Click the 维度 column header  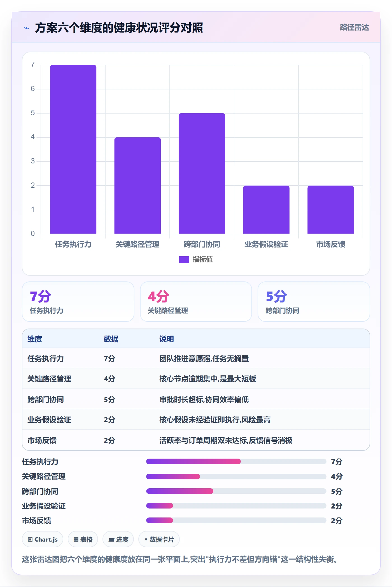35,339
